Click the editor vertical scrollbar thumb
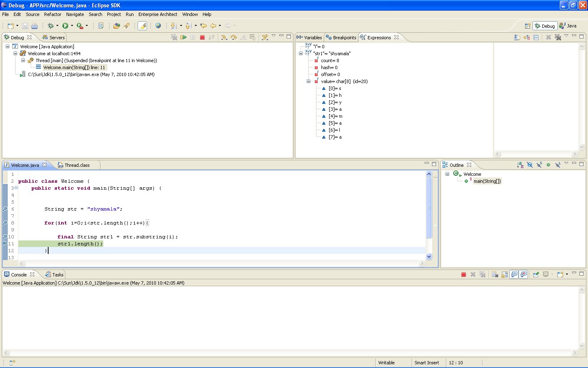The image size is (588, 368). click(429, 208)
